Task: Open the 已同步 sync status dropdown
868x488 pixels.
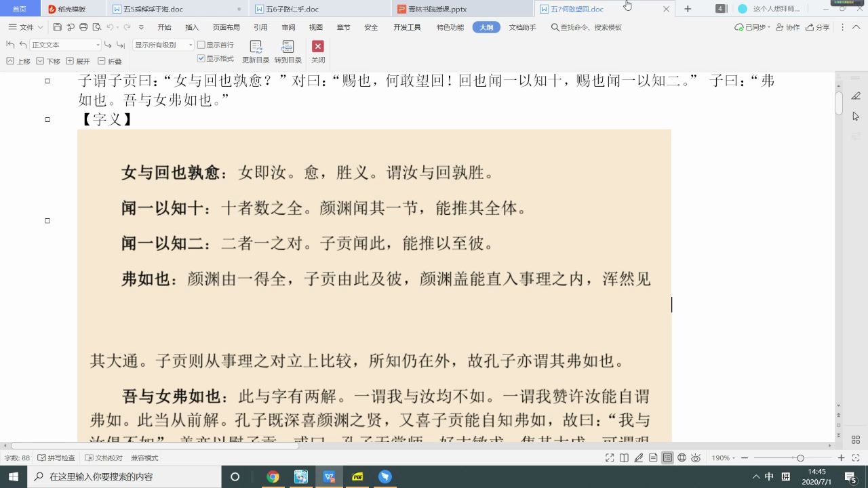Action: [753, 27]
